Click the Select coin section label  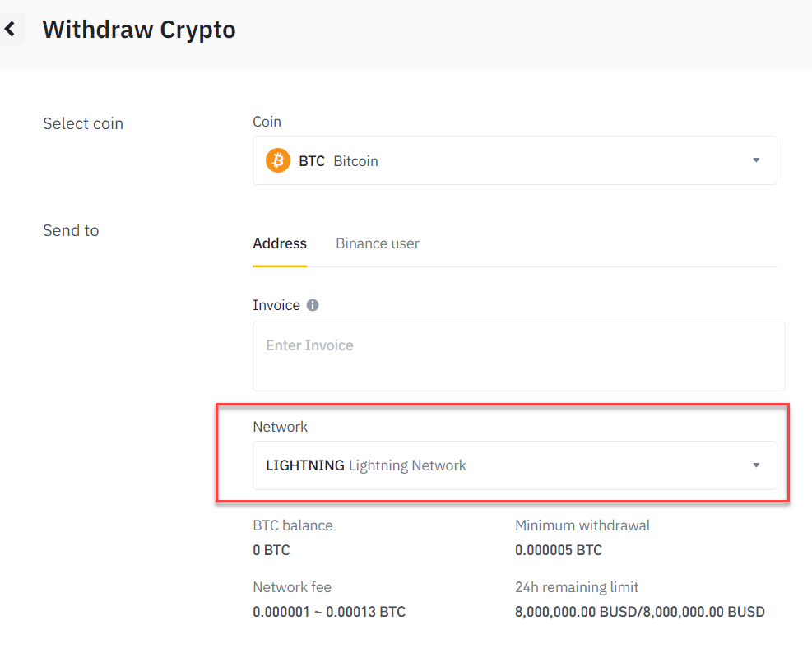(x=83, y=123)
